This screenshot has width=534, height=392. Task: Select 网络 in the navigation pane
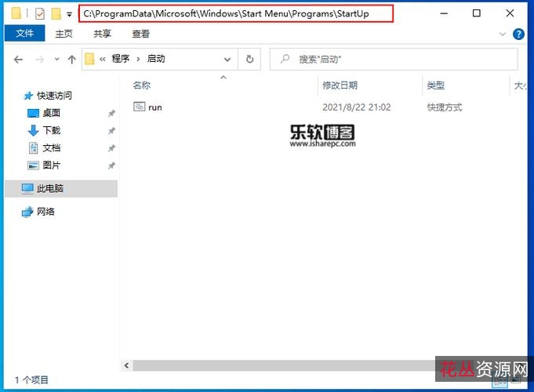click(45, 212)
